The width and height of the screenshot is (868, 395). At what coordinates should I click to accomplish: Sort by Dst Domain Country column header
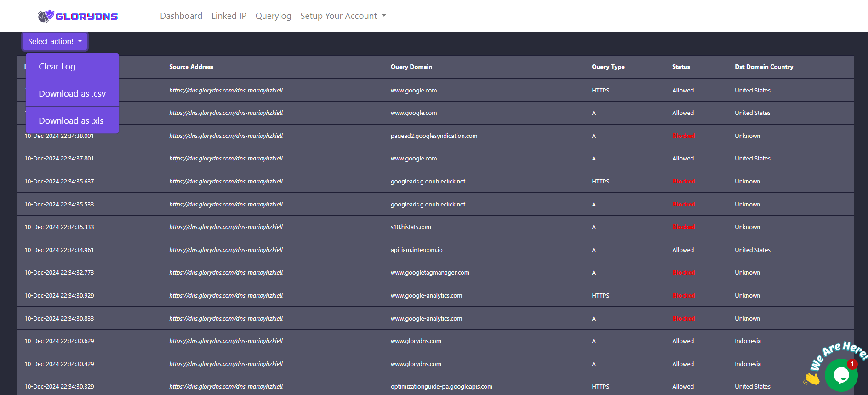(764, 67)
